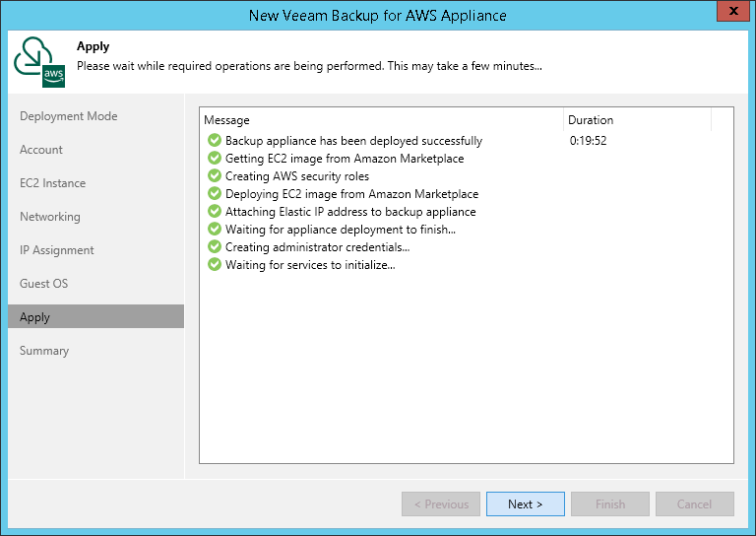Click the Next > button
Viewport: 756px width, 536px height.
click(525, 504)
